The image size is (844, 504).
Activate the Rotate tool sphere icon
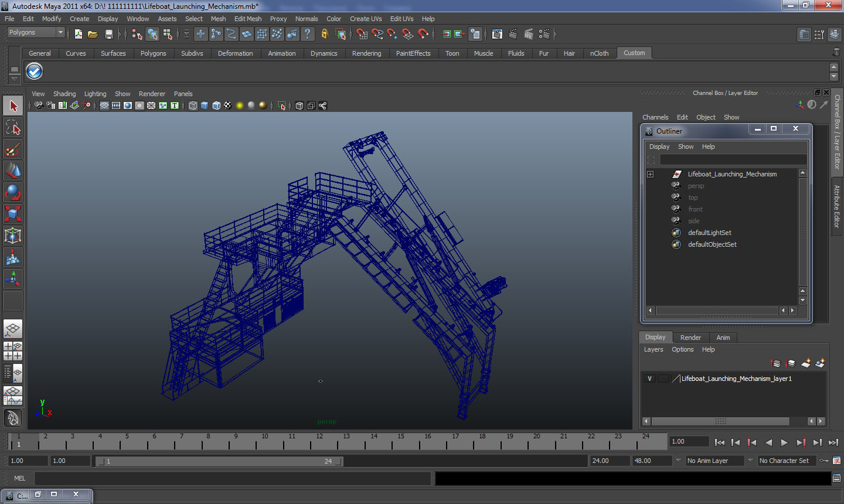coord(13,192)
